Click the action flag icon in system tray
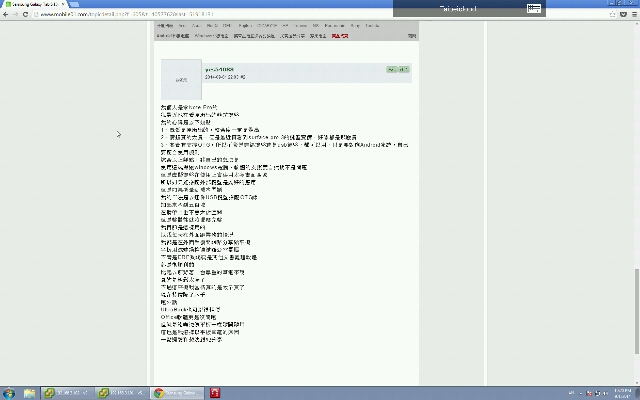 coord(589,393)
